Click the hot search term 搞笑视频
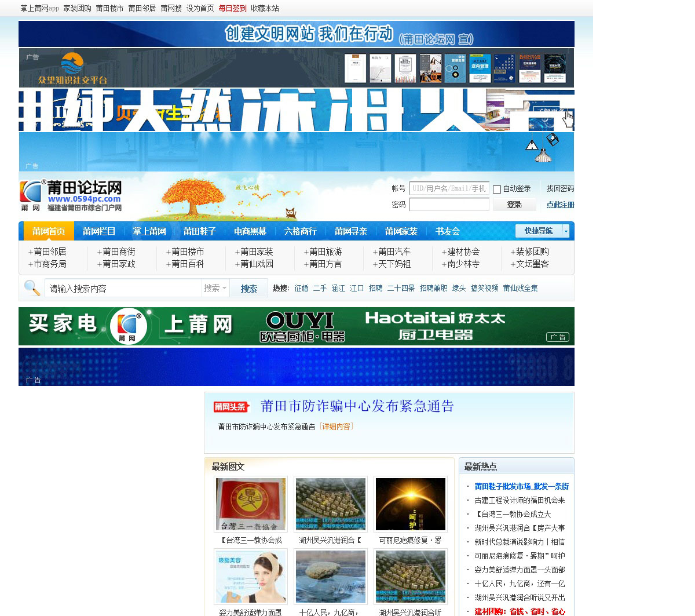This screenshot has height=616, width=695. 484,288
